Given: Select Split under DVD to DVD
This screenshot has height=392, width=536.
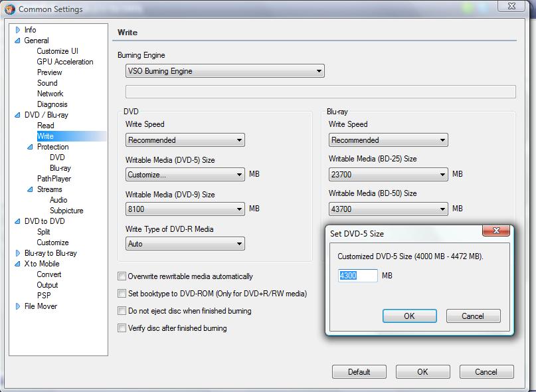Looking at the screenshot, I should click(x=43, y=232).
